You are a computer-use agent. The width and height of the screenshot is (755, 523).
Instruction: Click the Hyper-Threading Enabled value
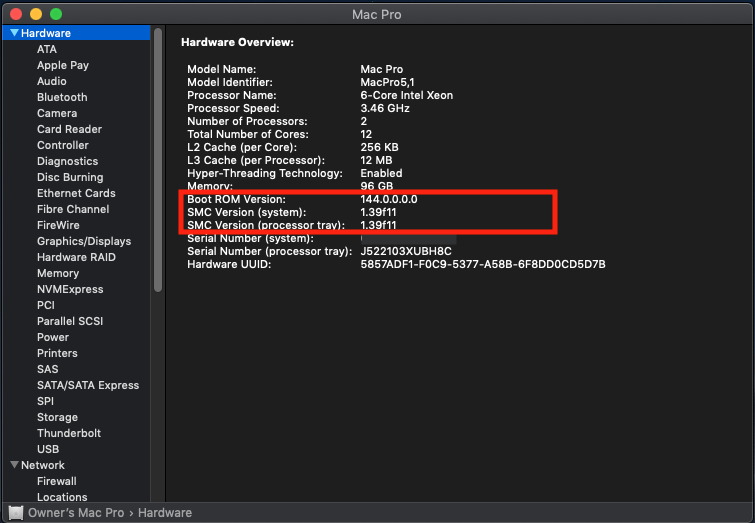tap(381, 173)
